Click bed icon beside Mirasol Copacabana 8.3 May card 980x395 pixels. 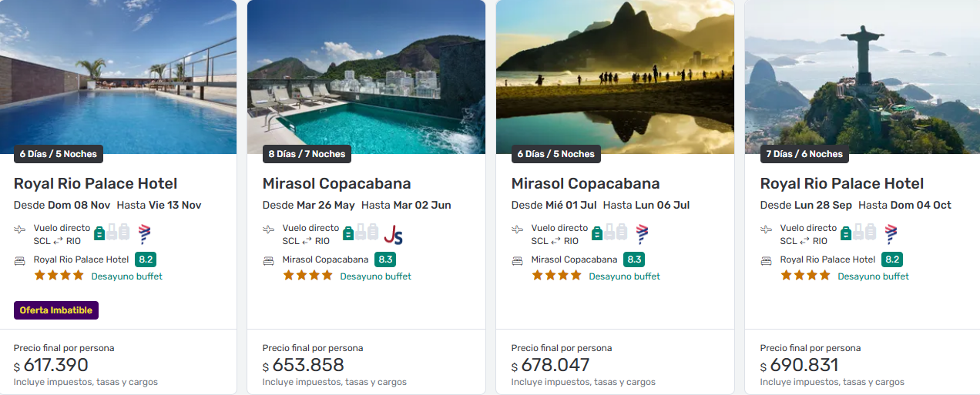pos(269,260)
